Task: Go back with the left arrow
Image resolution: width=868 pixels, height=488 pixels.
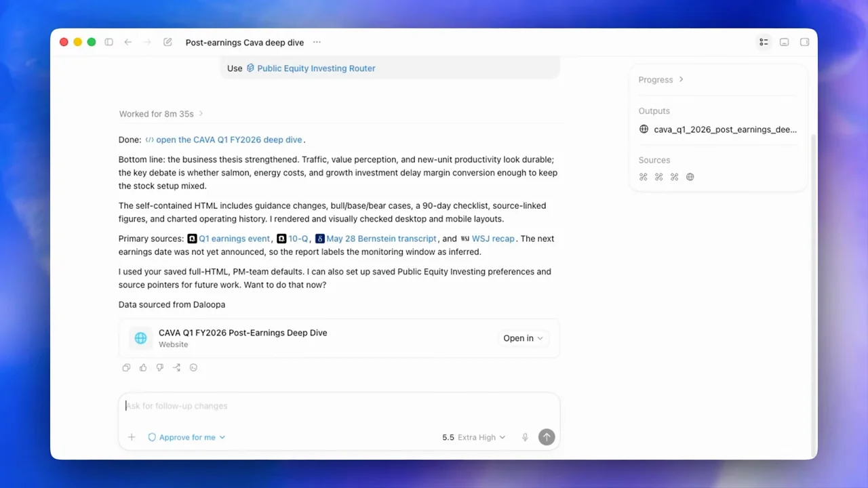Action: pyautogui.click(x=127, y=42)
